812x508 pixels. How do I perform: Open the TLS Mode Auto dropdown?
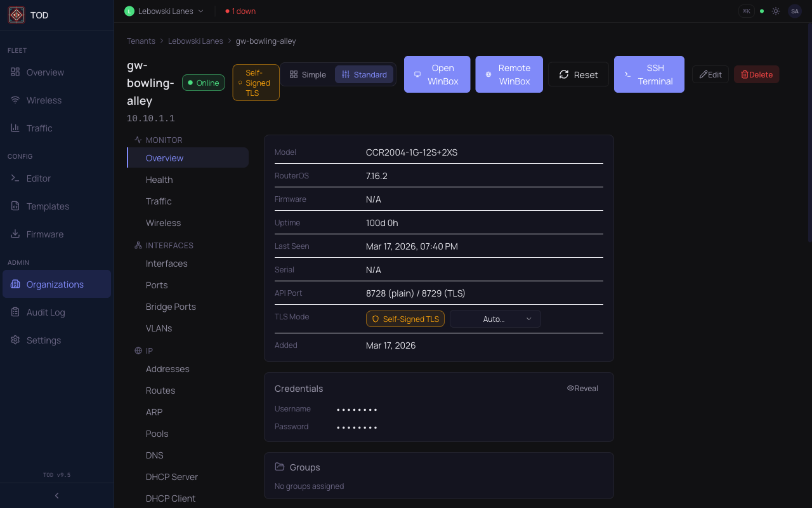tap(495, 319)
